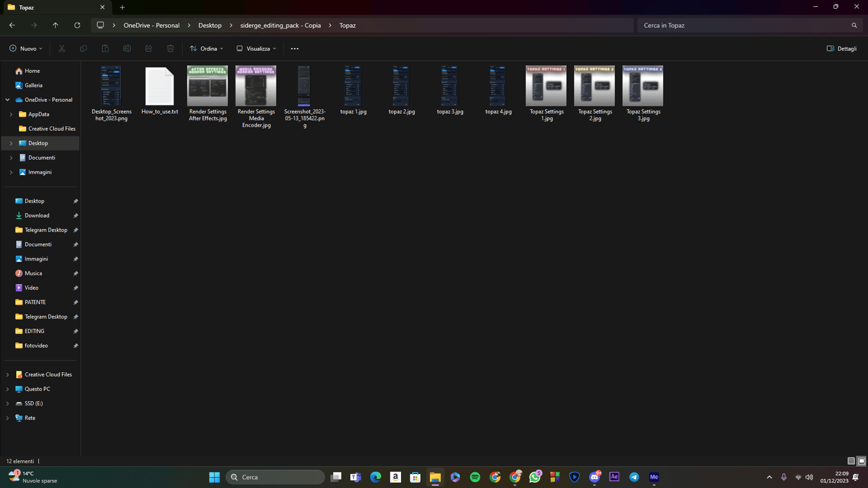Click the Delete trash icon in the toolbar
This screenshot has height=488, width=868.
point(170,49)
